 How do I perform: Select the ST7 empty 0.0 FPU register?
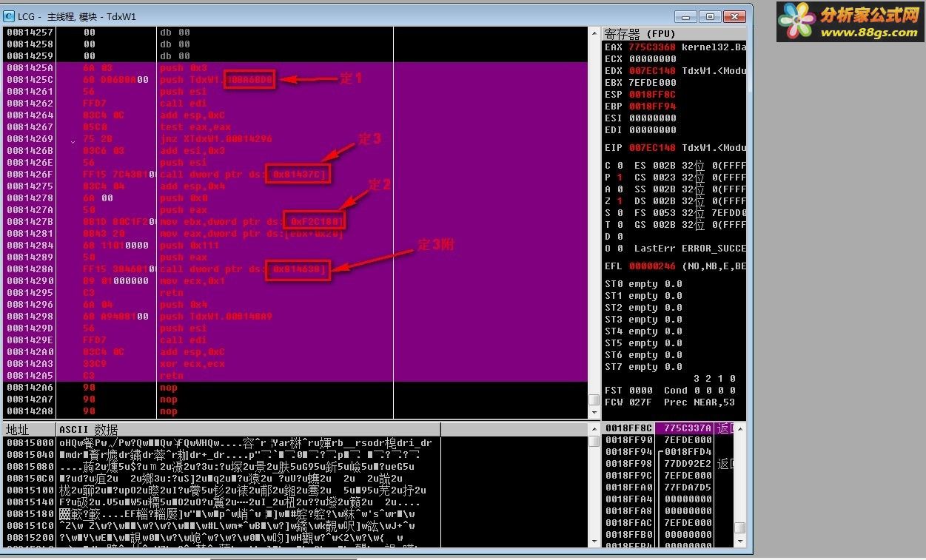pyautogui.click(x=643, y=367)
